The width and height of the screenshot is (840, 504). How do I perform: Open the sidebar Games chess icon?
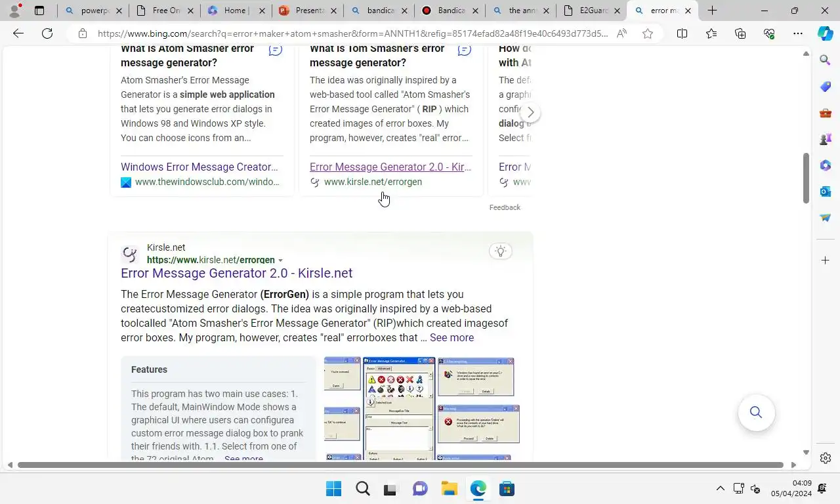pyautogui.click(x=826, y=139)
